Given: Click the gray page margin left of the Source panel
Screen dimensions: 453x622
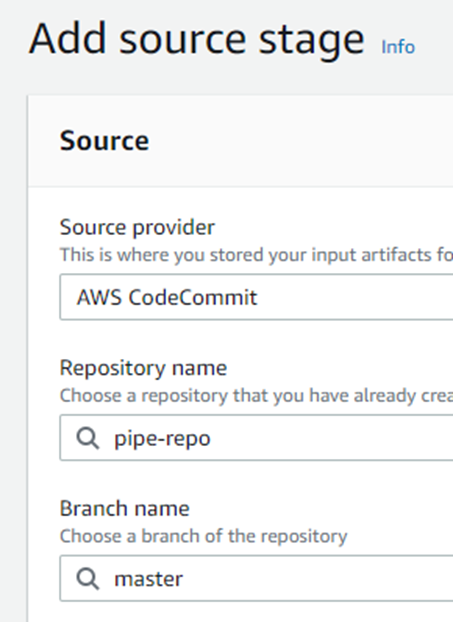Looking at the screenshot, I should click(x=13, y=357).
